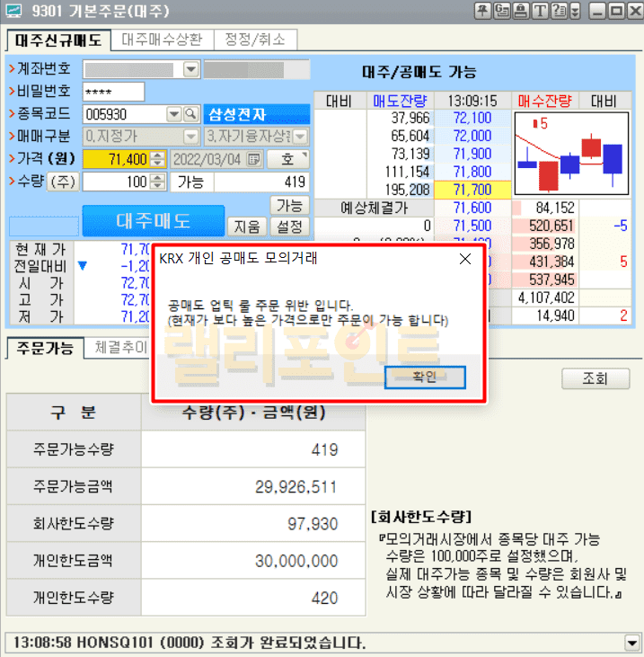This screenshot has width=644, height=657.
Task: Toggle the 주 unit button beside 수량
Action: 62,182
